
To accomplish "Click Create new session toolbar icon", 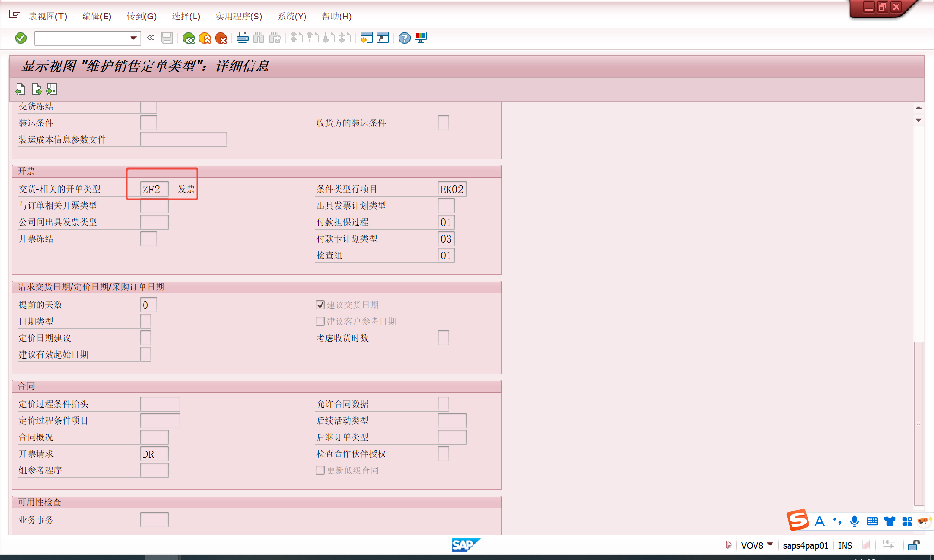I will pyautogui.click(x=367, y=38).
